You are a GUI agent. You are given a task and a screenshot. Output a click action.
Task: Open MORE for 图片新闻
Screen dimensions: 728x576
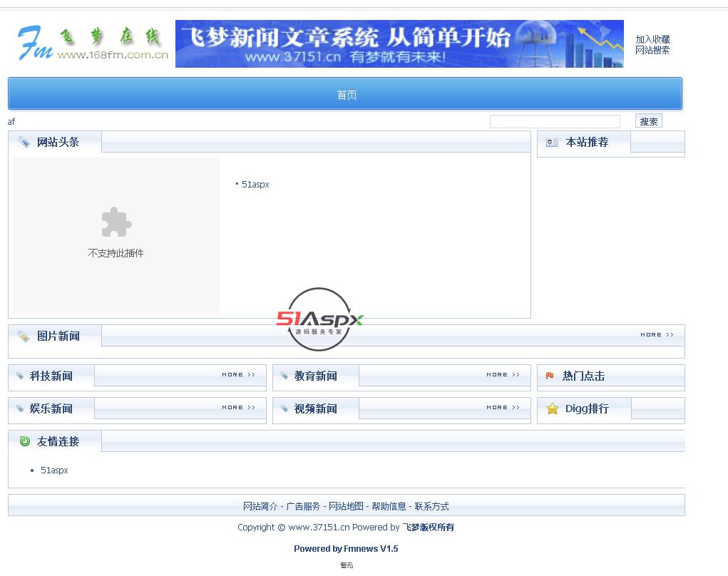(657, 334)
